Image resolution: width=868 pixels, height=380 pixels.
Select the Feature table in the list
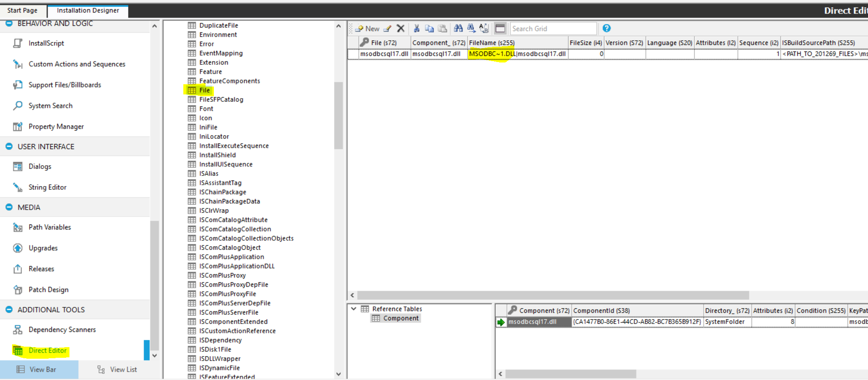click(x=210, y=72)
